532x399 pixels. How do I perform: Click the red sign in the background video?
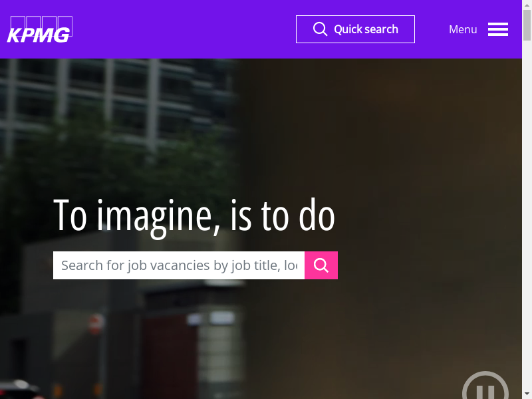[x=97, y=324]
